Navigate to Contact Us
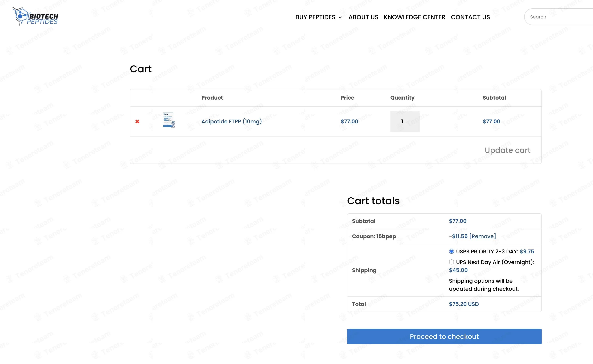The height and width of the screenshot is (364, 593). 470,17
